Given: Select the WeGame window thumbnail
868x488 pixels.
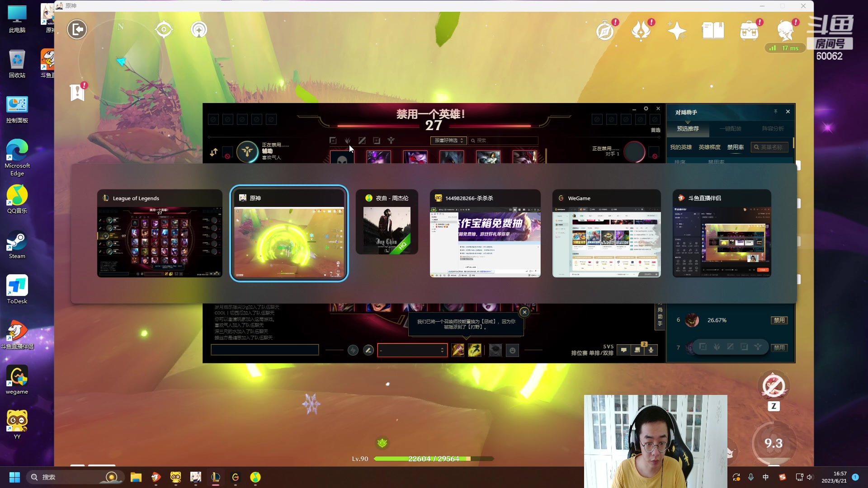Looking at the screenshot, I should (607, 234).
